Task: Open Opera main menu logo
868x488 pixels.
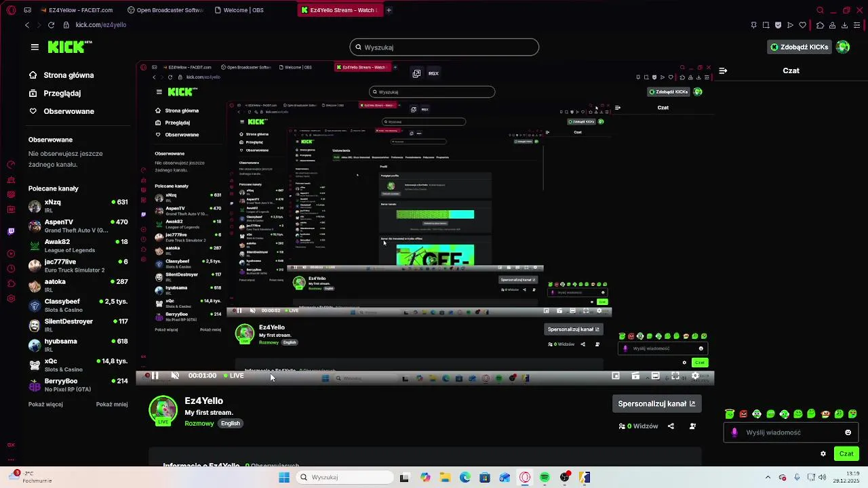Action: 11,10
